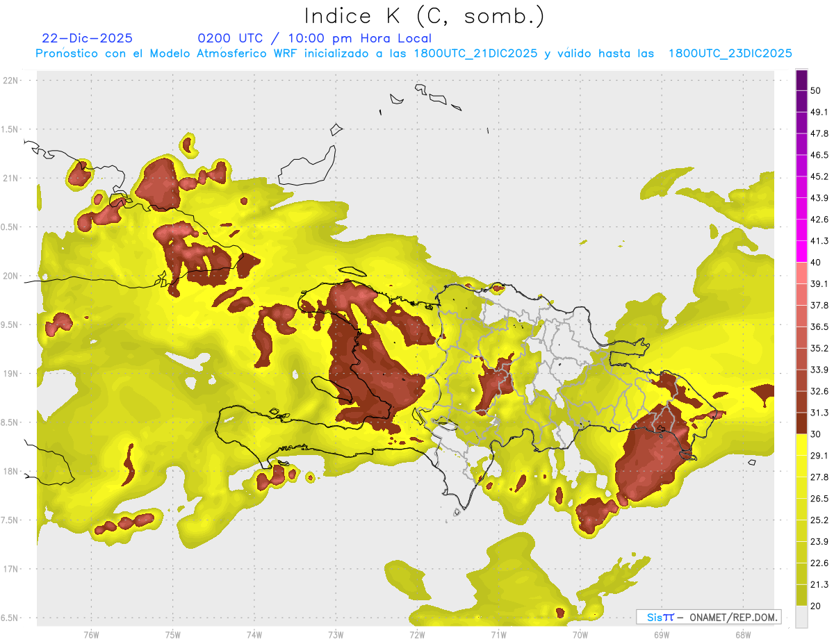Click the "20N" latitude axis label

[12, 276]
